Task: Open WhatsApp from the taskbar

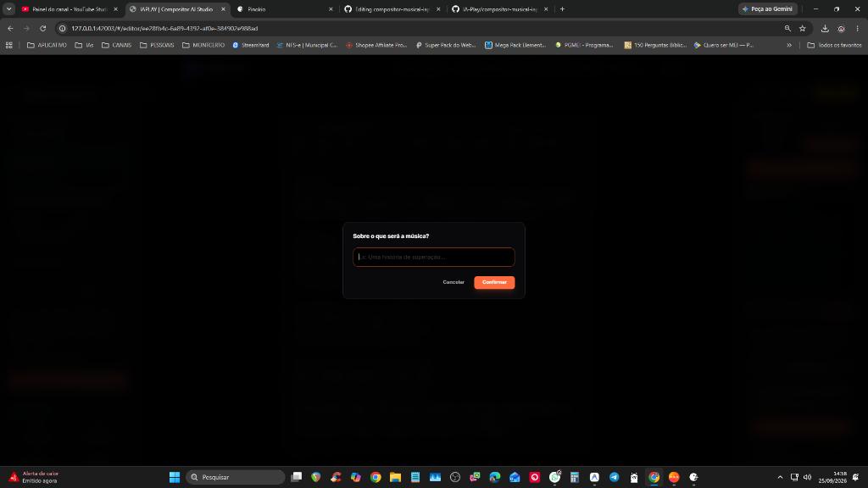Action: pyautogui.click(x=554, y=477)
